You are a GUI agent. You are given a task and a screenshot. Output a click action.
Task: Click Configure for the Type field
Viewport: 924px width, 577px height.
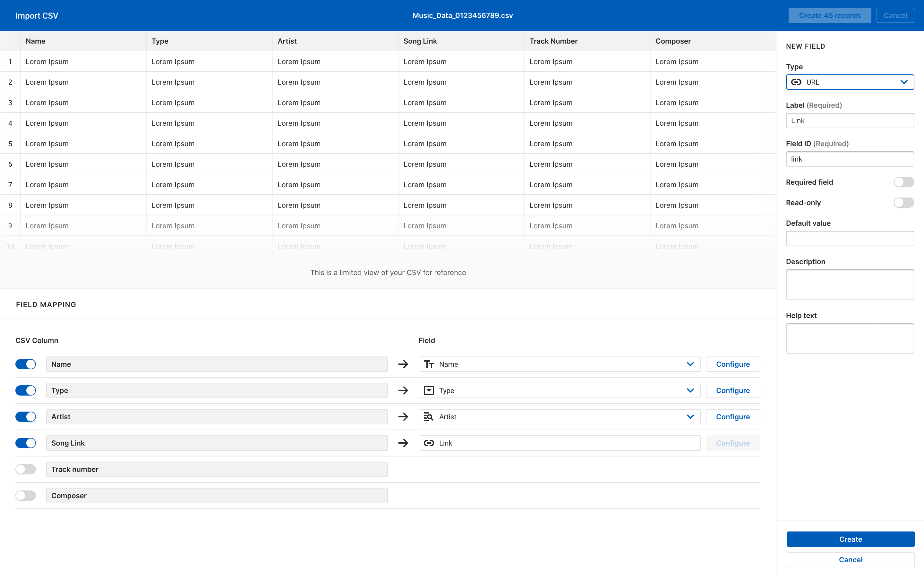[x=732, y=390]
